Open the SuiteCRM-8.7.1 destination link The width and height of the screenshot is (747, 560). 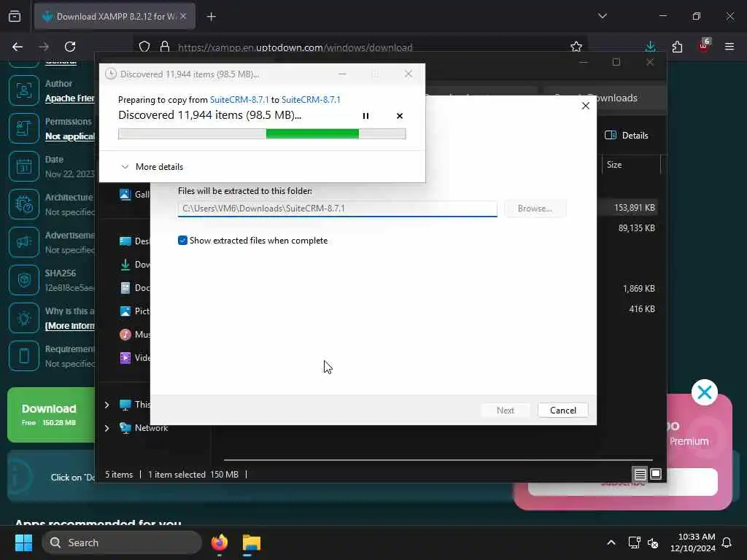pyautogui.click(x=311, y=99)
